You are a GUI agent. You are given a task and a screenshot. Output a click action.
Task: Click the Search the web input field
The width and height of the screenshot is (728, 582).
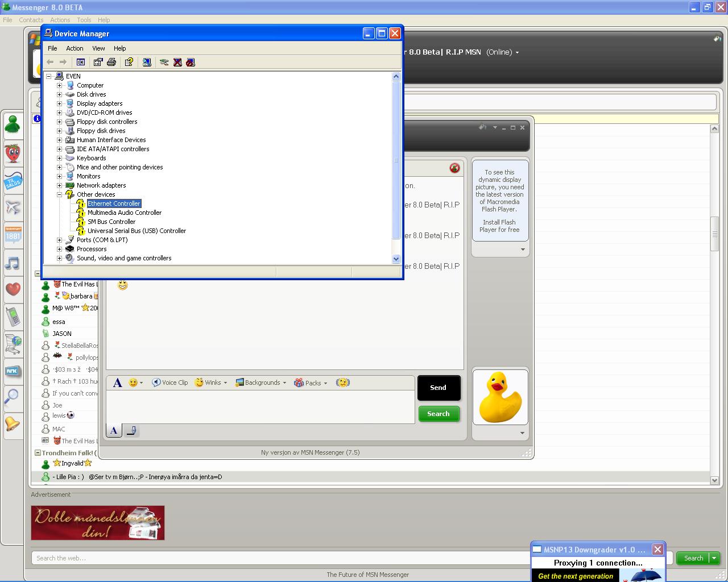point(279,558)
